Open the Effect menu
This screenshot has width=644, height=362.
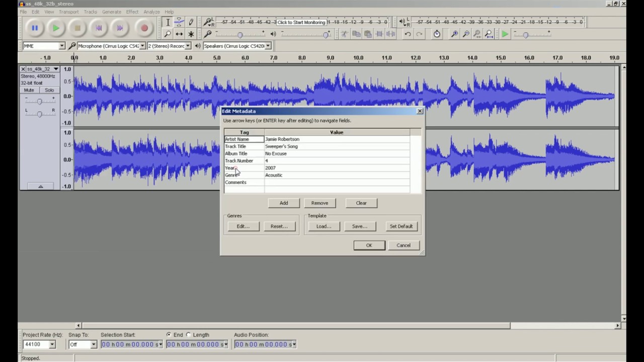click(132, 12)
